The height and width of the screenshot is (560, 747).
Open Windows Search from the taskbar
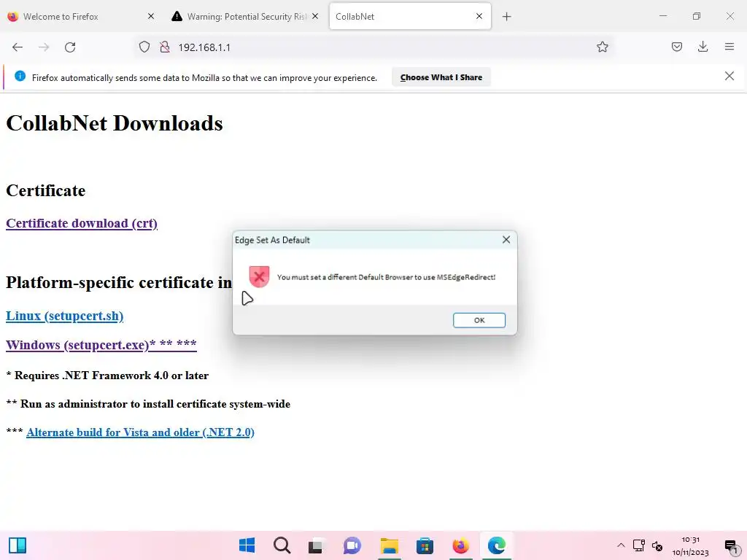(x=282, y=545)
